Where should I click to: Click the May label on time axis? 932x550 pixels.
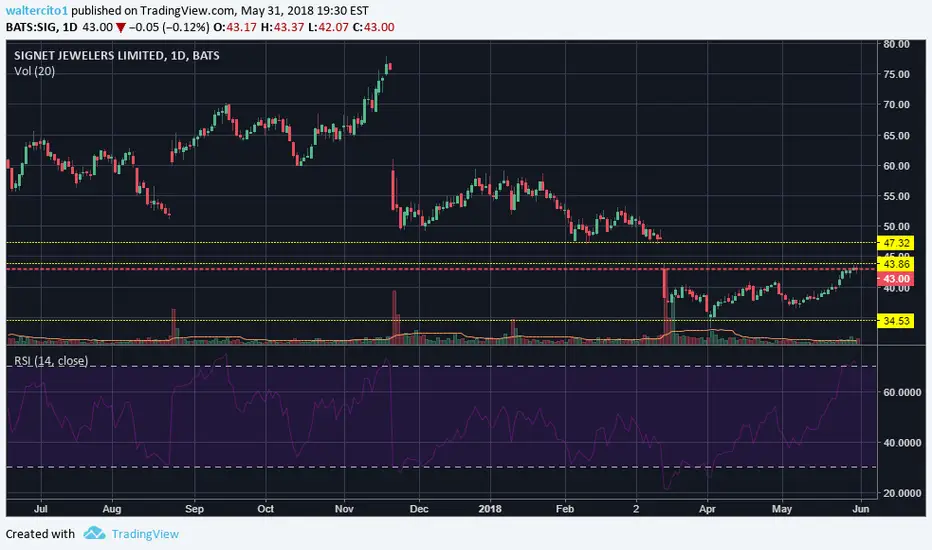click(x=782, y=509)
